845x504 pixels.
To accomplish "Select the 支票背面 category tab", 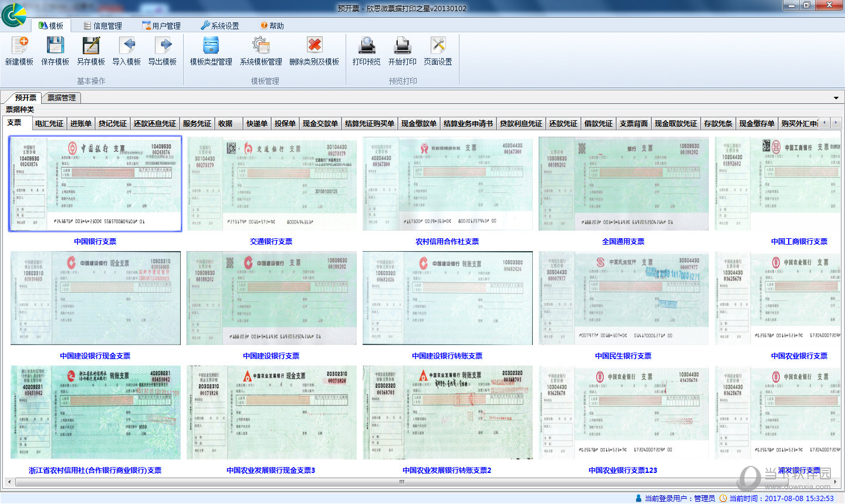I will click(x=634, y=123).
